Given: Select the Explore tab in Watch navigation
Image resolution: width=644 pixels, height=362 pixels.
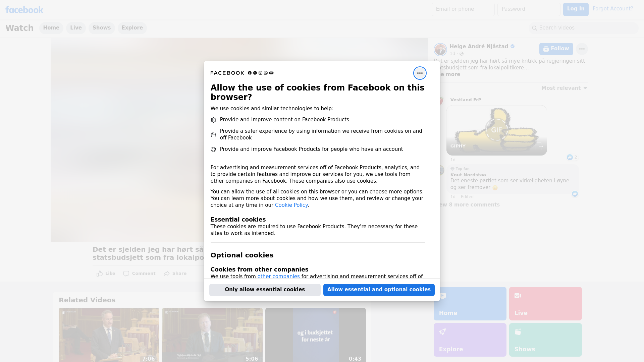Looking at the screenshot, I should coord(132,28).
